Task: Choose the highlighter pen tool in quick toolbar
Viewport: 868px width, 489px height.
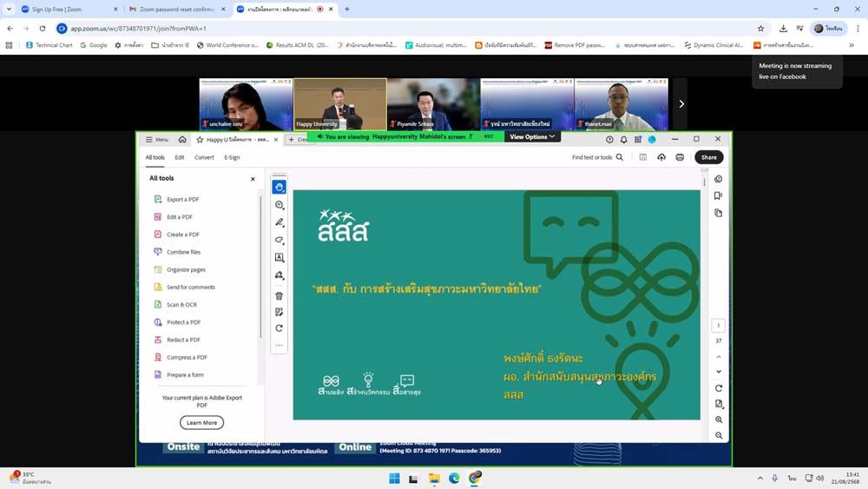Action: coord(279,222)
